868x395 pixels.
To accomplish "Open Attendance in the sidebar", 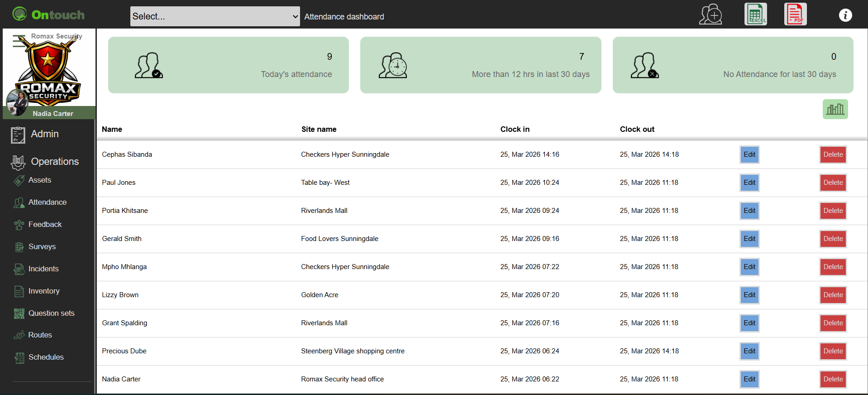I will click(47, 202).
